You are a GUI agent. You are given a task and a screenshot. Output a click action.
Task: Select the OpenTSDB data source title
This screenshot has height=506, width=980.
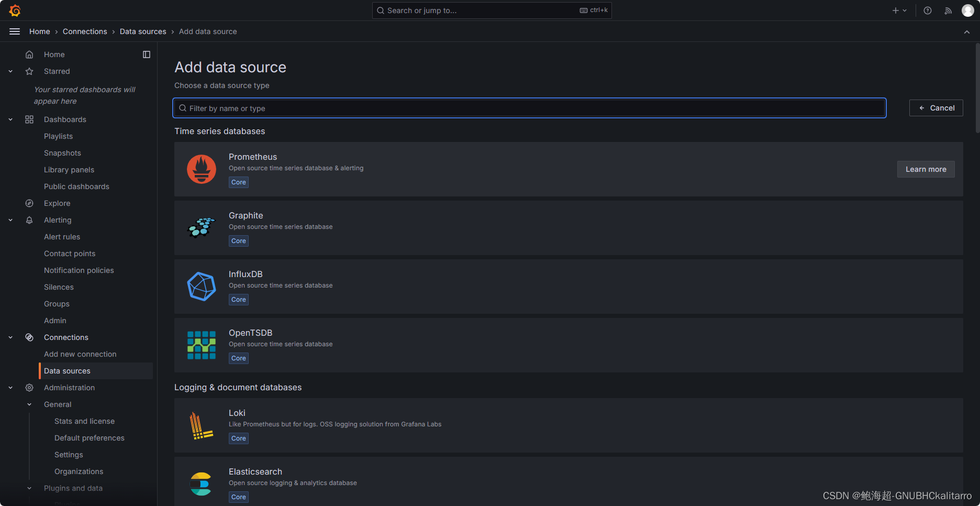coord(251,333)
